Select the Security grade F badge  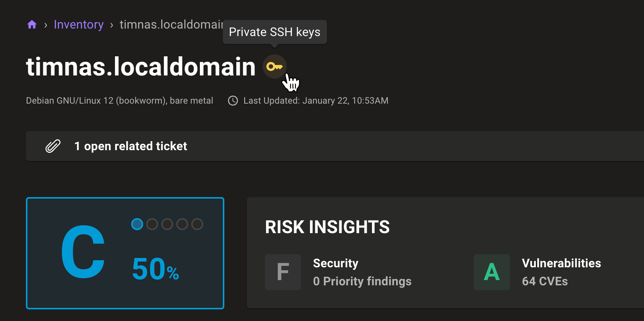point(283,272)
